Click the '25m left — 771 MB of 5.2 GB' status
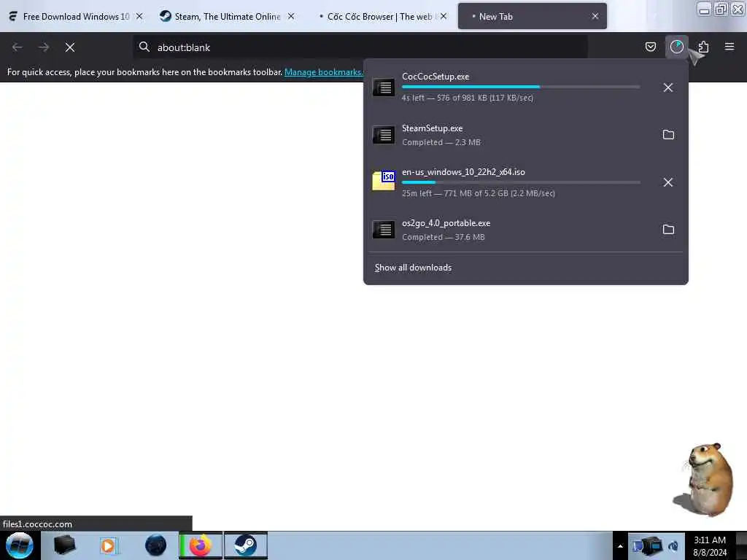 (x=479, y=193)
